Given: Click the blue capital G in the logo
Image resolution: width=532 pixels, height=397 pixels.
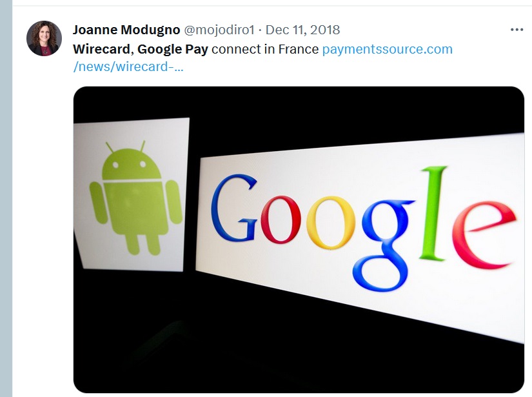Looking at the screenshot, I should [234, 207].
